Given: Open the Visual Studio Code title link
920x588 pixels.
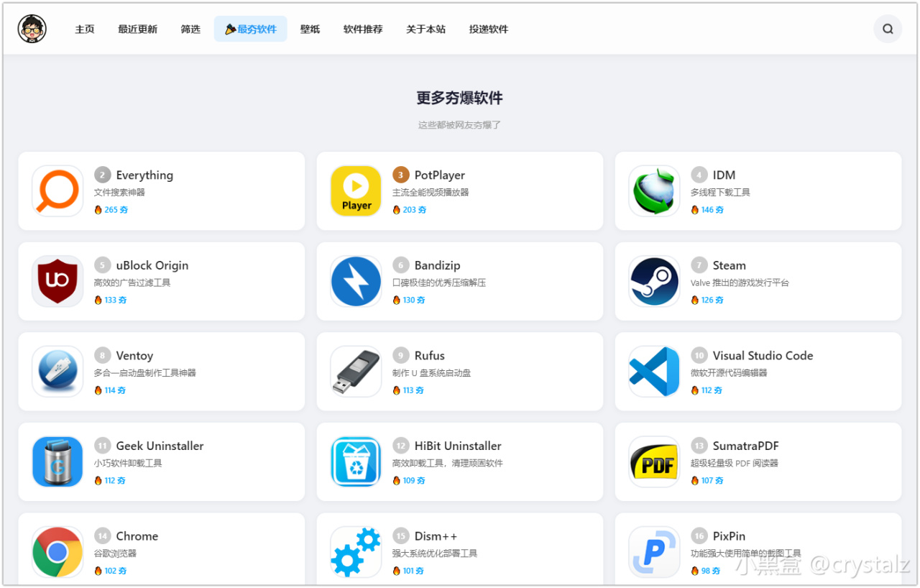Looking at the screenshot, I should 763,355.
